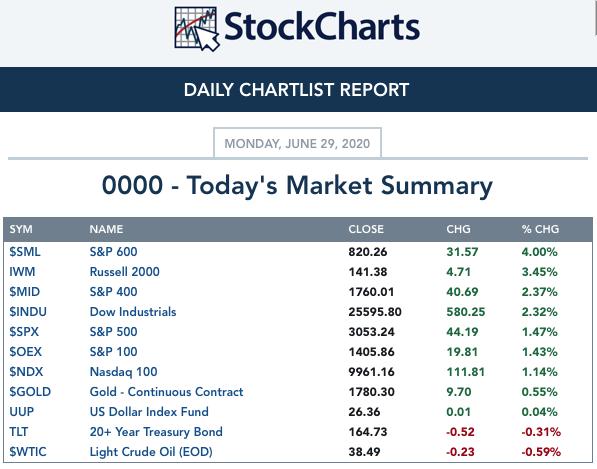Select the $SPX ticker link

coord(24,332)
